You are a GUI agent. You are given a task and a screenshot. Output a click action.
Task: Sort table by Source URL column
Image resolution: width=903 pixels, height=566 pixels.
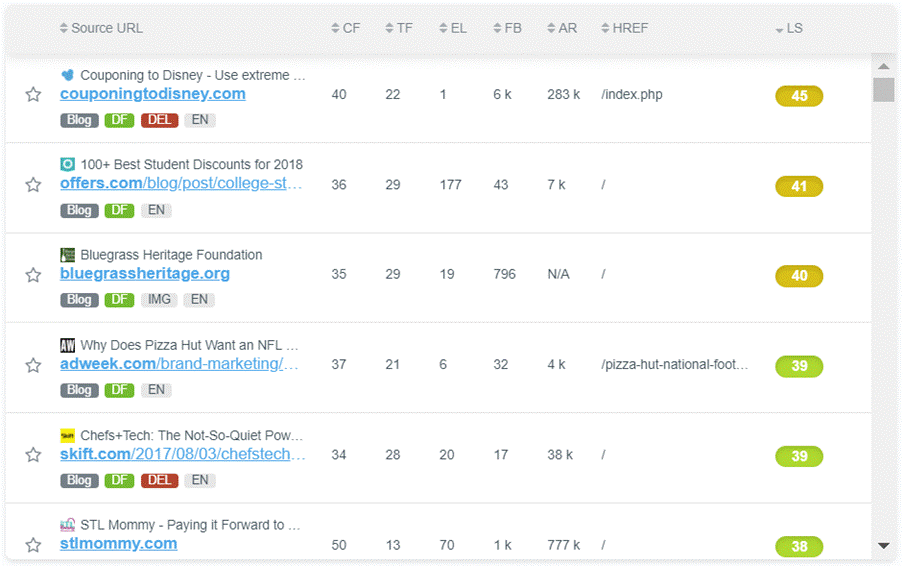(101, 28)
